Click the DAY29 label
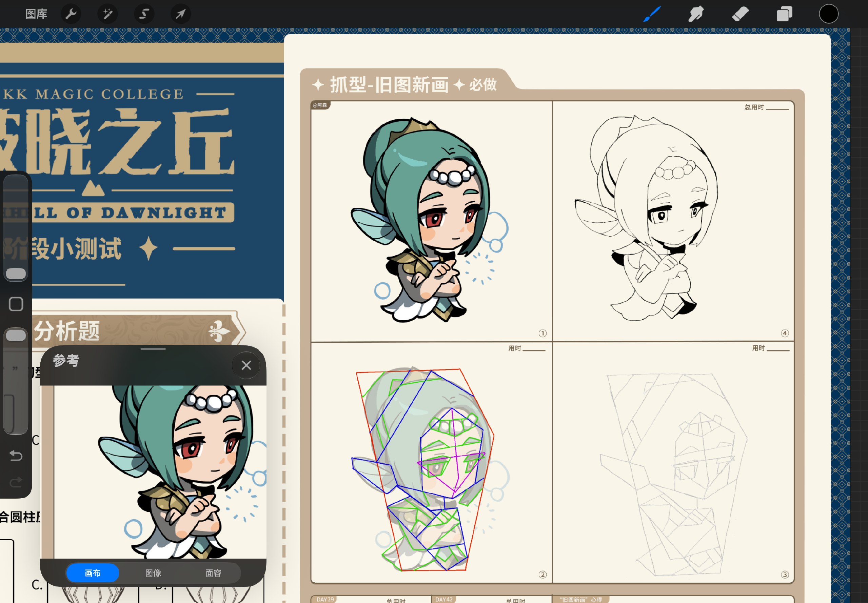The width and height of the screenshot is (868, 603). pos(325,600)
